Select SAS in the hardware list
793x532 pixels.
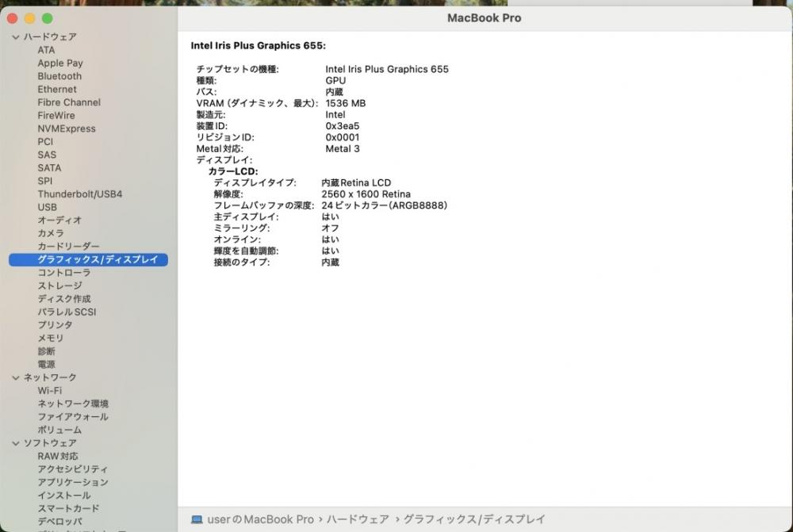(x=47, y=155)
